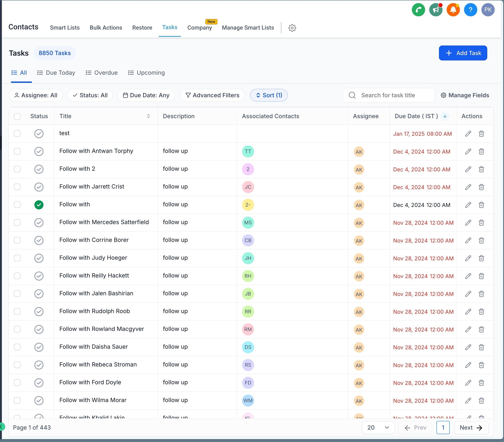Open the Bulk Actions tab

pyautogui.click(x=106, y=28)
